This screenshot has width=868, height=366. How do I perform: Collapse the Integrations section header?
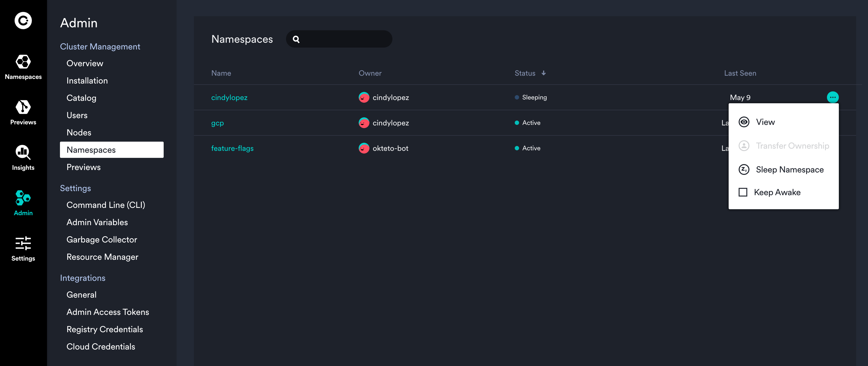(x=83, y=278)
